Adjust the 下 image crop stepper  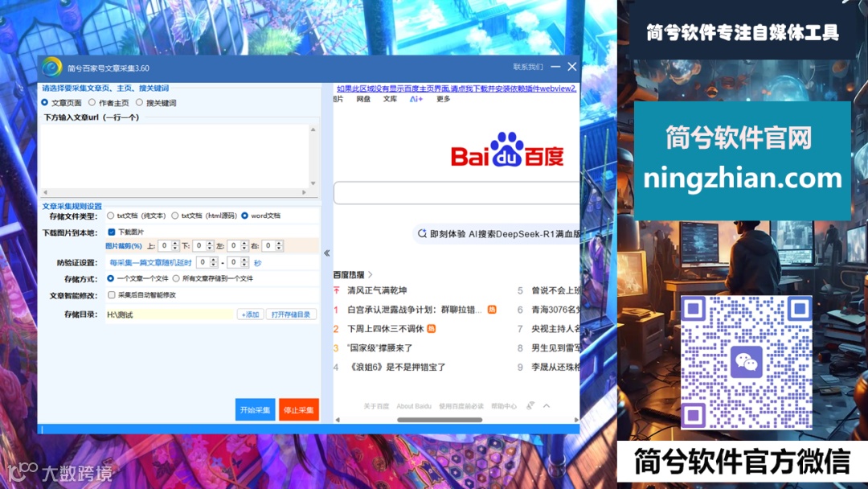[x=209, y=245]
